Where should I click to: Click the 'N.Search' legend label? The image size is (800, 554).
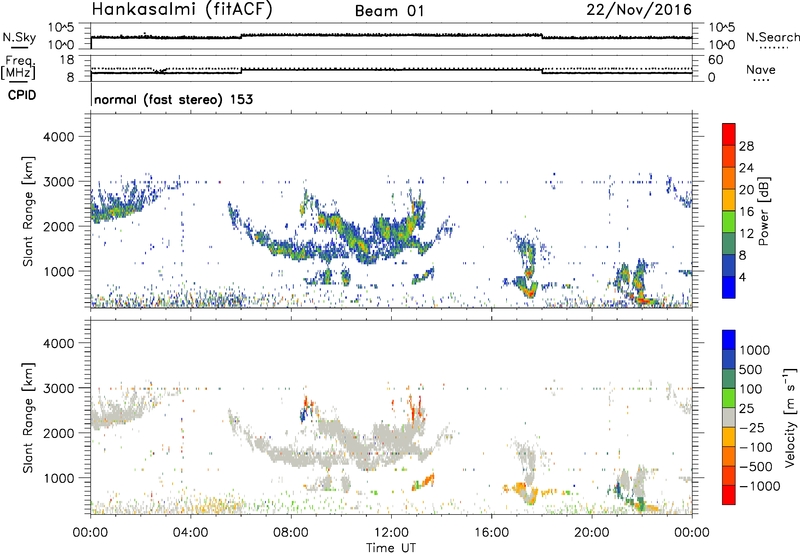click(773, 37)
